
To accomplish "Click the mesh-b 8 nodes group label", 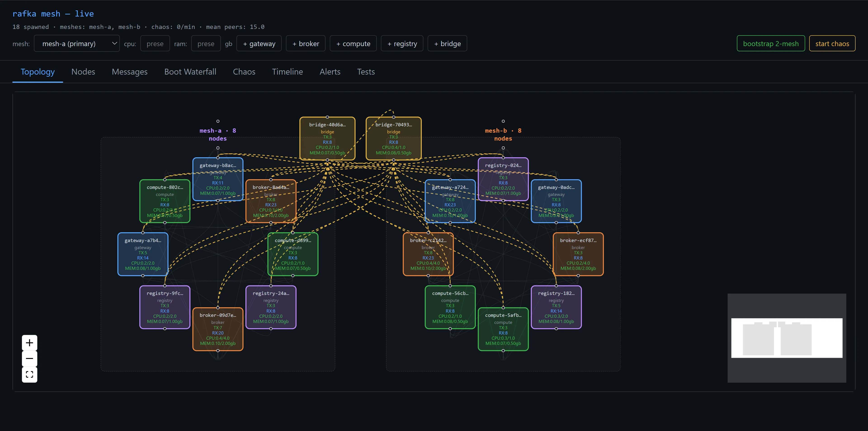I will click(503, 134).
